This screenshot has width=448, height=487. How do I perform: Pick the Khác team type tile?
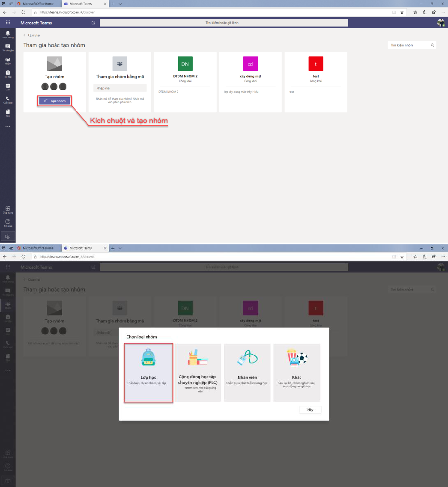pos(296,373)
